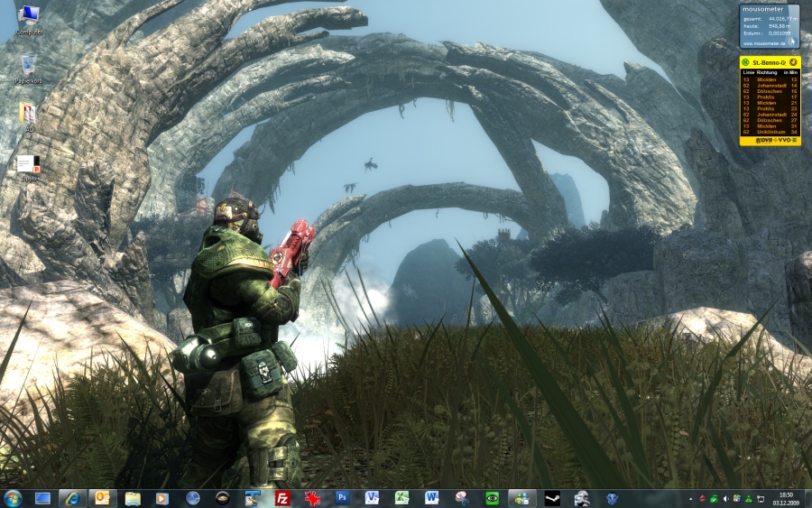The image size is (812, 508).
Task: Launch Steam from the taskbar
Action: [552, 499]
